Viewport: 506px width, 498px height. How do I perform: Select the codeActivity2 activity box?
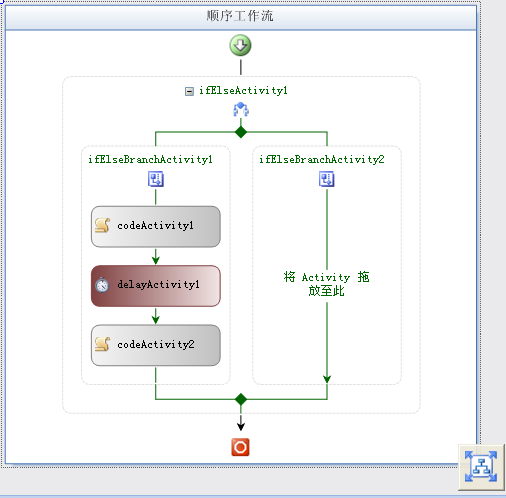156,345
